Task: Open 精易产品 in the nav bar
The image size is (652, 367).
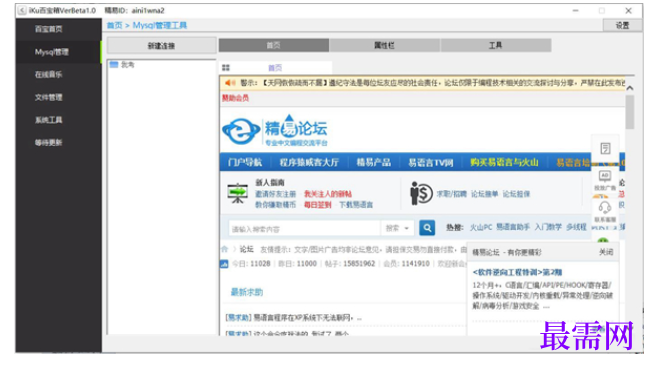Action: tap(373, 163)
